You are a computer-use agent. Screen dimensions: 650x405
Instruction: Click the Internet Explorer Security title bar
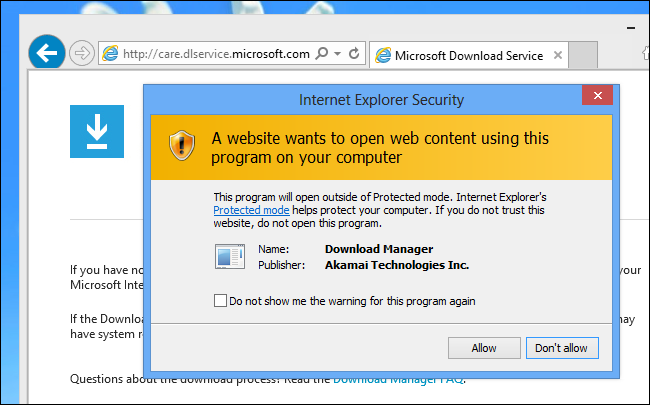[x=380, y=100]
